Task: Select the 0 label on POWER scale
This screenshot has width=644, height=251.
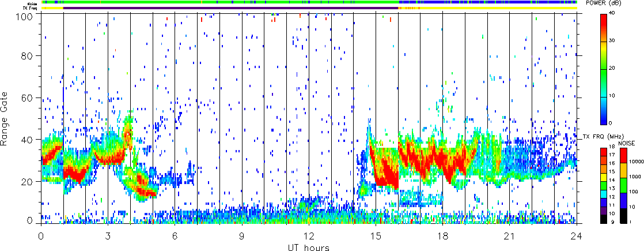Action: click(612, 123)
